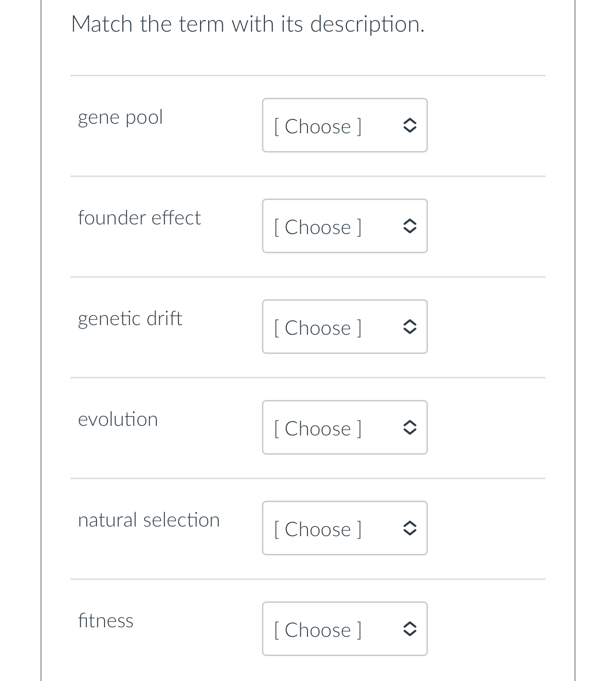Click the chevron icon beside natural selection dropdown
616x681 pixels.
tap(410, 528)
